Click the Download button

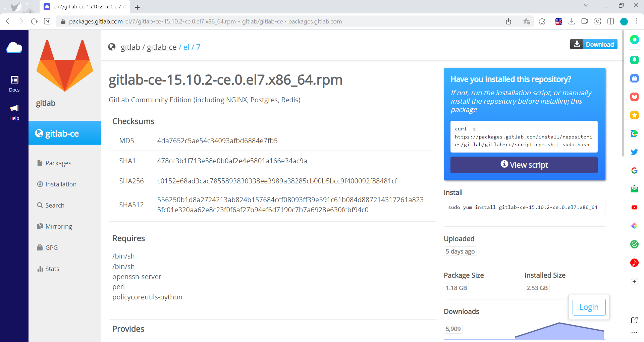coord(594,44)
